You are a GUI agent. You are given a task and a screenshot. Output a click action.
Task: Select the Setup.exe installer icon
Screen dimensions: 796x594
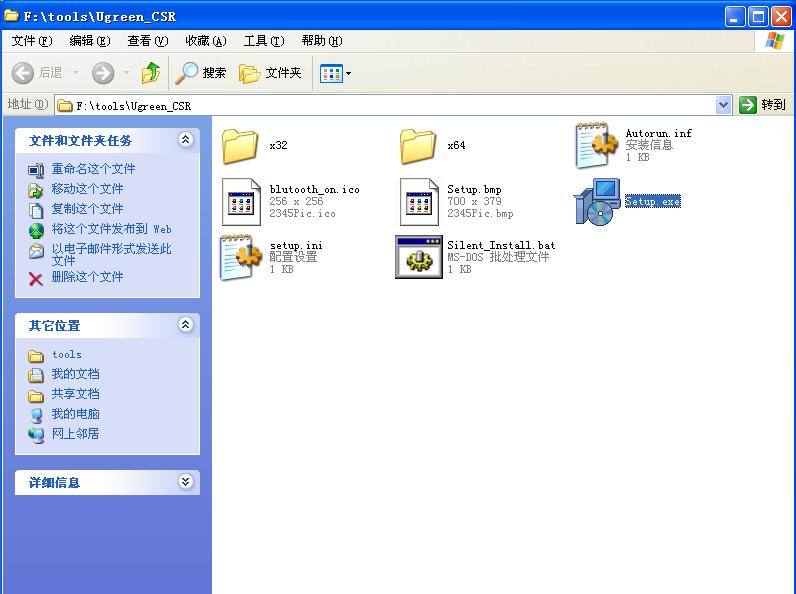[x=598, y=202]
